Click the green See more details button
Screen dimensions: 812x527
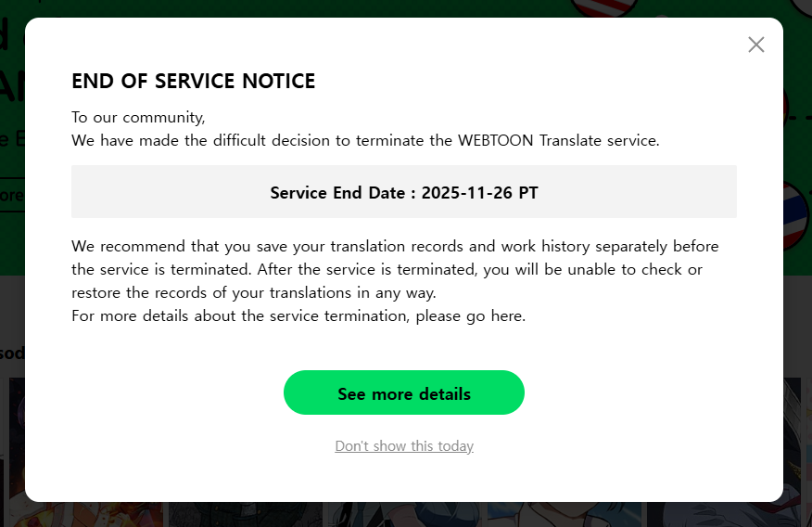[x=404, y=392]
